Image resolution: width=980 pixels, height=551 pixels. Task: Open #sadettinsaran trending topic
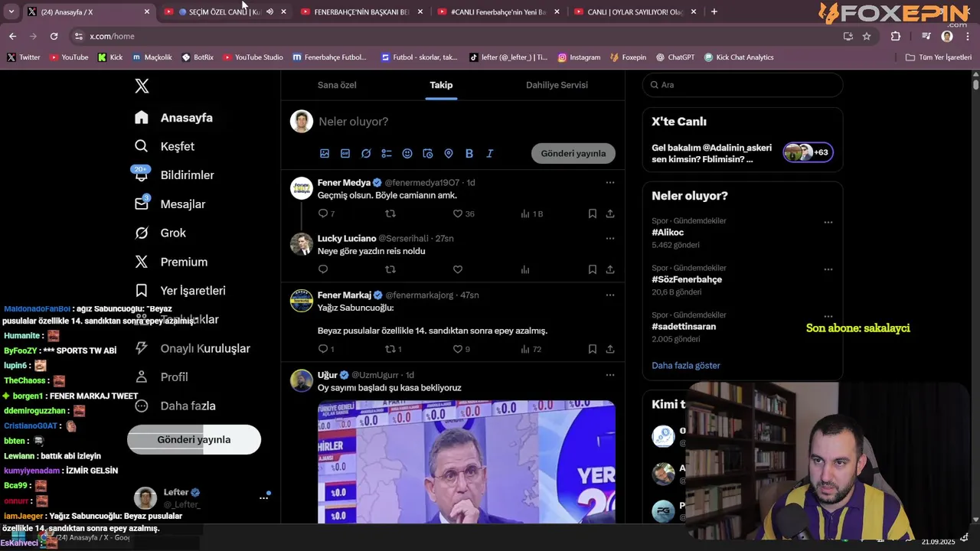(684, 327)
